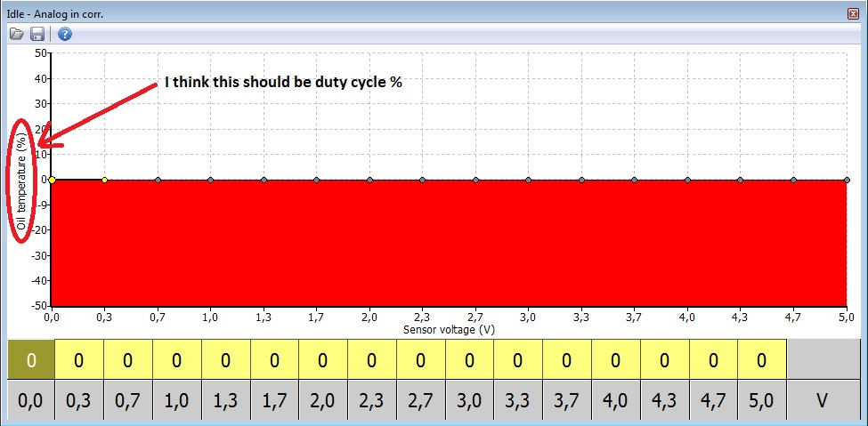Screen dimensions: 868x426
Task: Open the help question mark icon
Action: point(65,34)
